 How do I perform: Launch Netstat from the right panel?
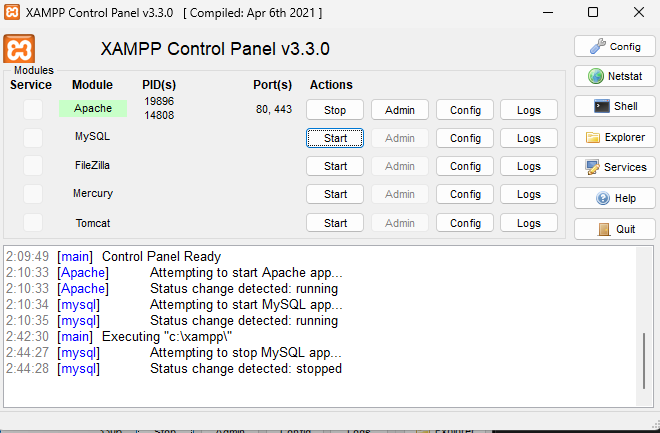(614, 76)
